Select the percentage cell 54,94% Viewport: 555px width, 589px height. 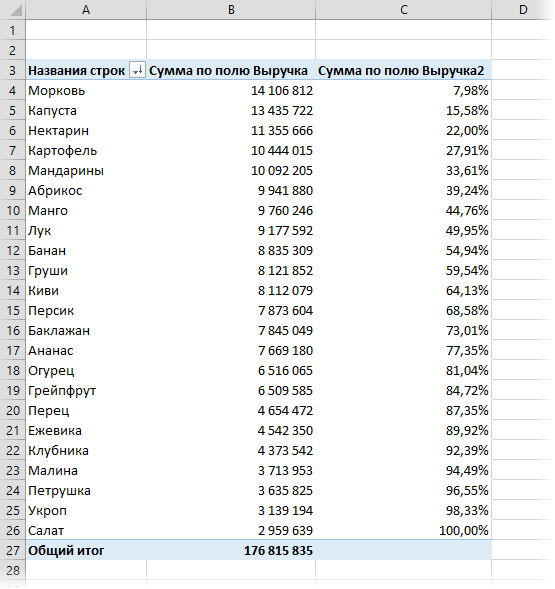[x=404, y=251]
